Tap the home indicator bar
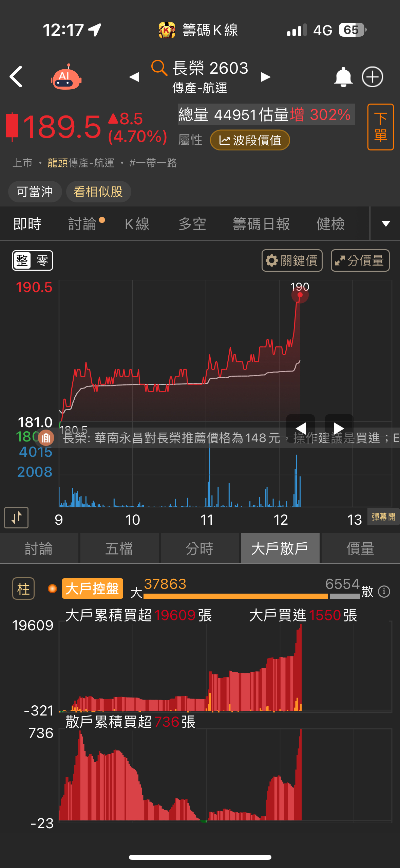Screen dimensions: 400x868 (200, 857)
